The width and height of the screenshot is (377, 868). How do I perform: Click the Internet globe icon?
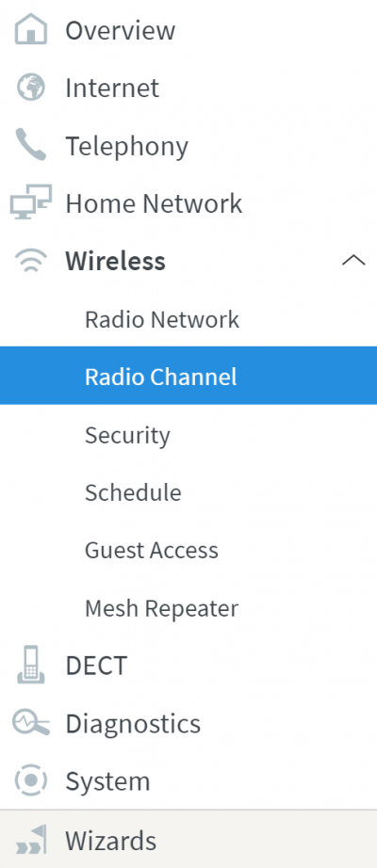tap(31, 88)
